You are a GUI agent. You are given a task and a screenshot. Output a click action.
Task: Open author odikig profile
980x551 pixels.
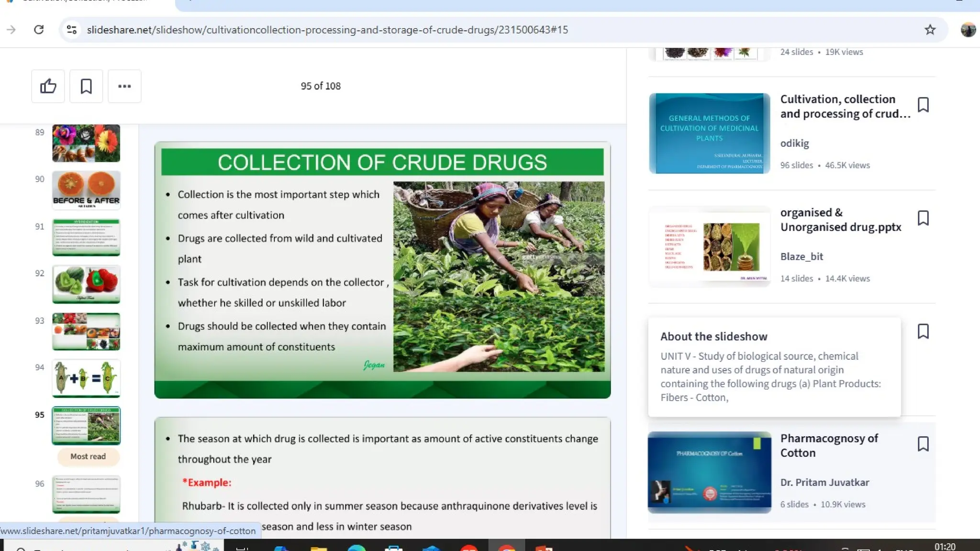click(x=794, y=143)
